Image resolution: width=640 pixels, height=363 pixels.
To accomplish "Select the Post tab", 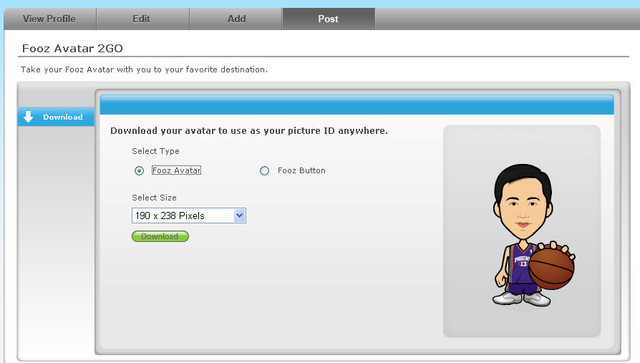I will pyautogui.click(x=328, y=19).
